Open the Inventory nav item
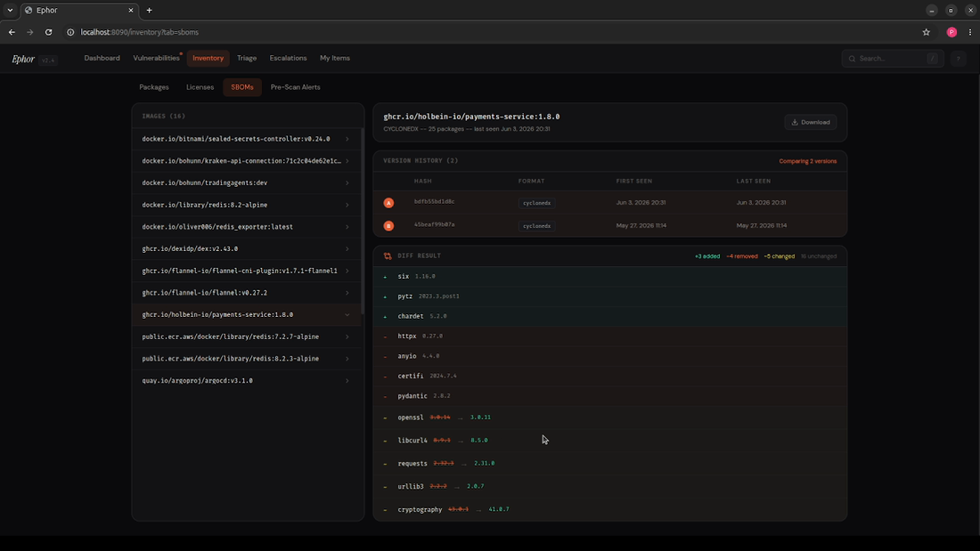 pos(208,58)
